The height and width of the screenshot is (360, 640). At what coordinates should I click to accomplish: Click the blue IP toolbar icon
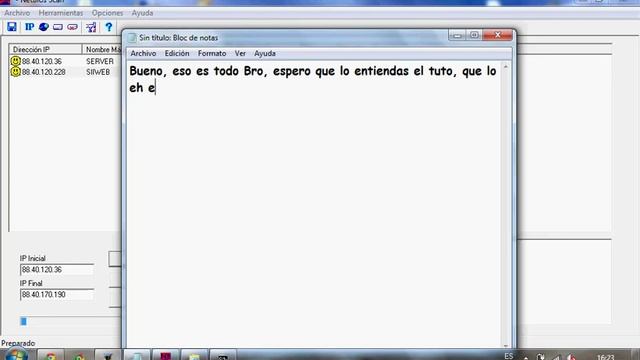pyautogui.click(x=29, y=27)
